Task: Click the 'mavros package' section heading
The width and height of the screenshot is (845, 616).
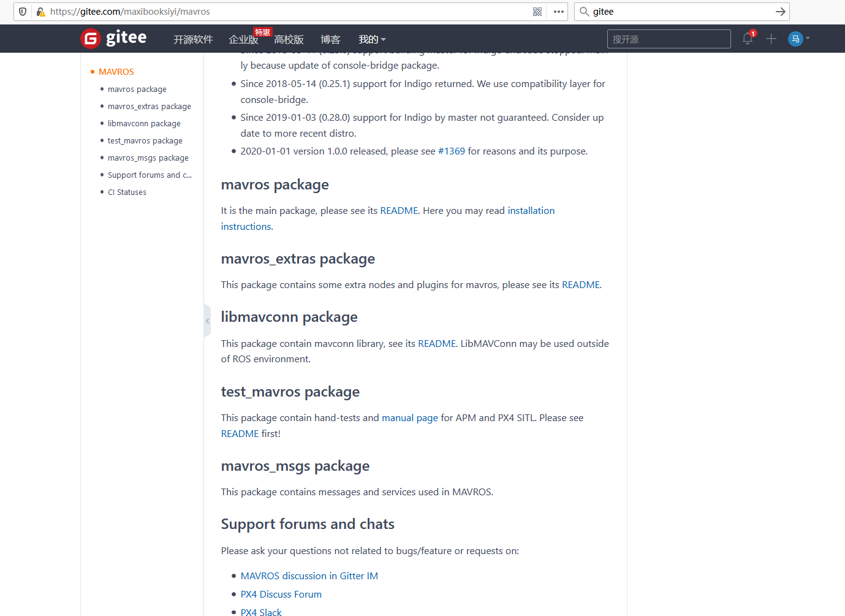Action: (275, 184)
